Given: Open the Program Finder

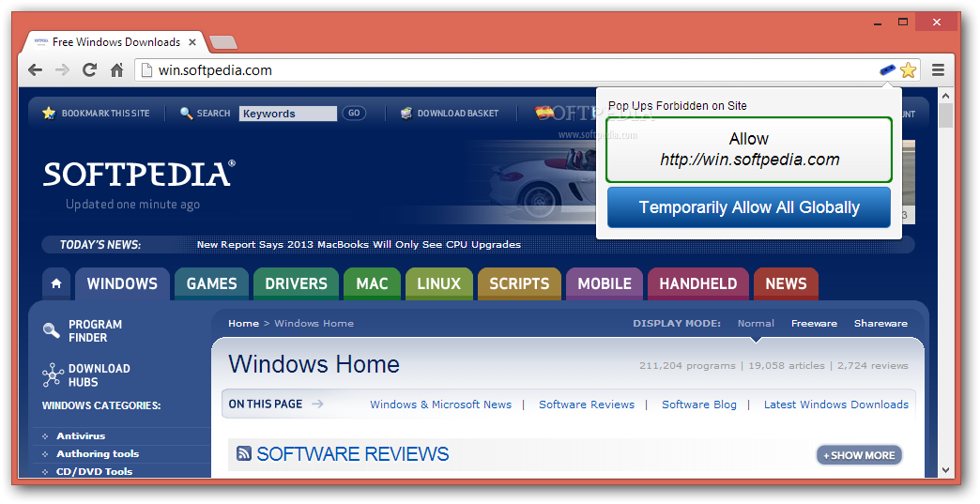Looking at the screenshot, I should pos(95,331).
